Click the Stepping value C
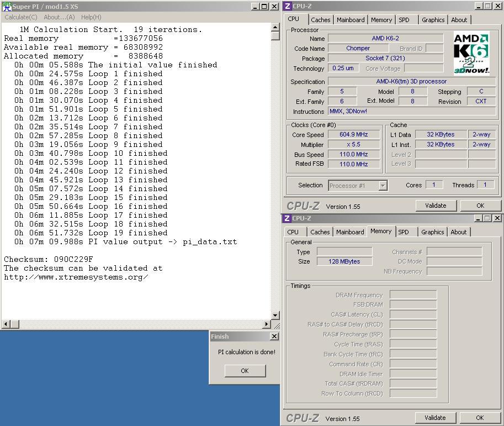The width and height of the screenshot is (504, 426). (481, 91)
